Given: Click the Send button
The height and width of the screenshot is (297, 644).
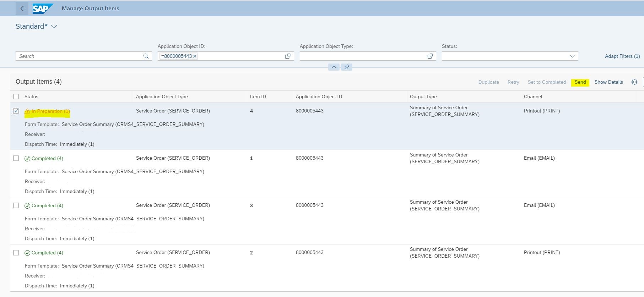Looking at the screenshot, I should pos(580,82).
